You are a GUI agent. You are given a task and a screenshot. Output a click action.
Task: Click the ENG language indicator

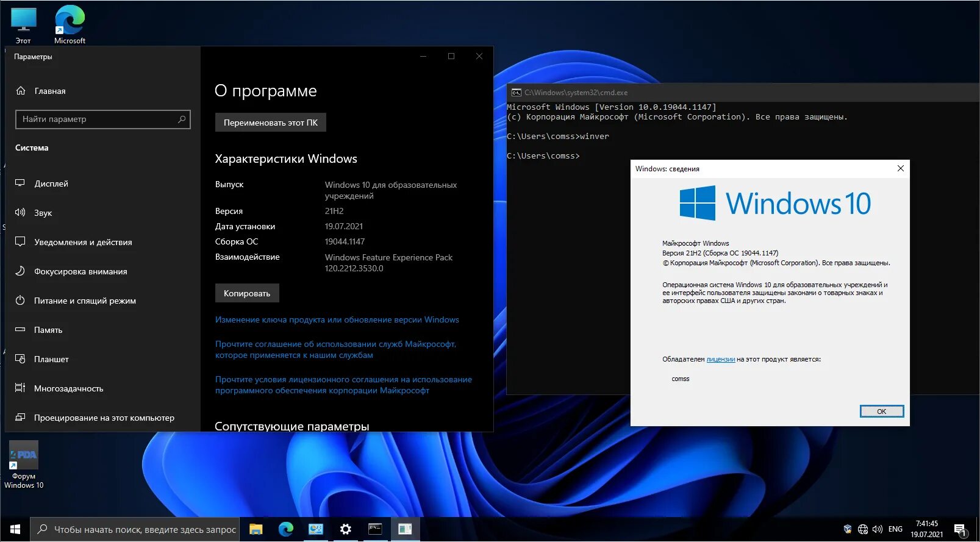896,529
